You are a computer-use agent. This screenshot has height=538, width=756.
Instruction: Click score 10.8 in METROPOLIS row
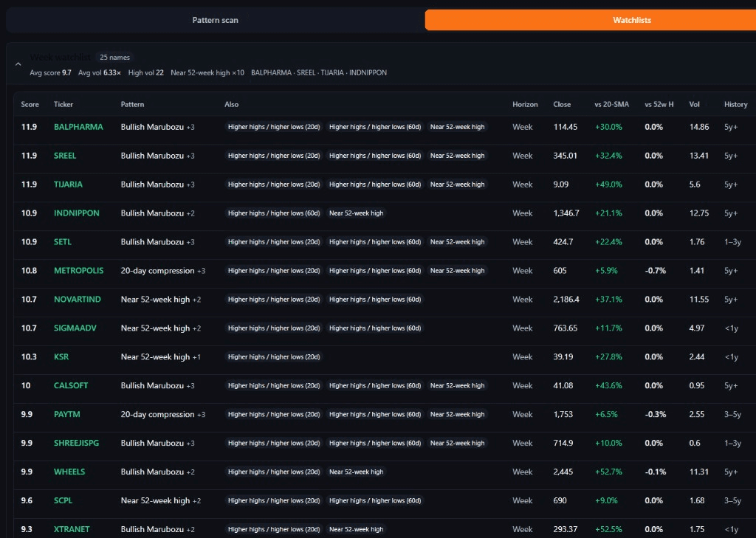(x=29, y=270)
